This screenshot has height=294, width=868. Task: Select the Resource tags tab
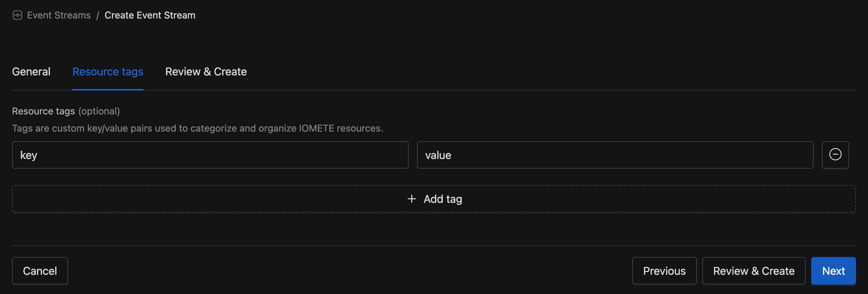click(x=108, y=72)
